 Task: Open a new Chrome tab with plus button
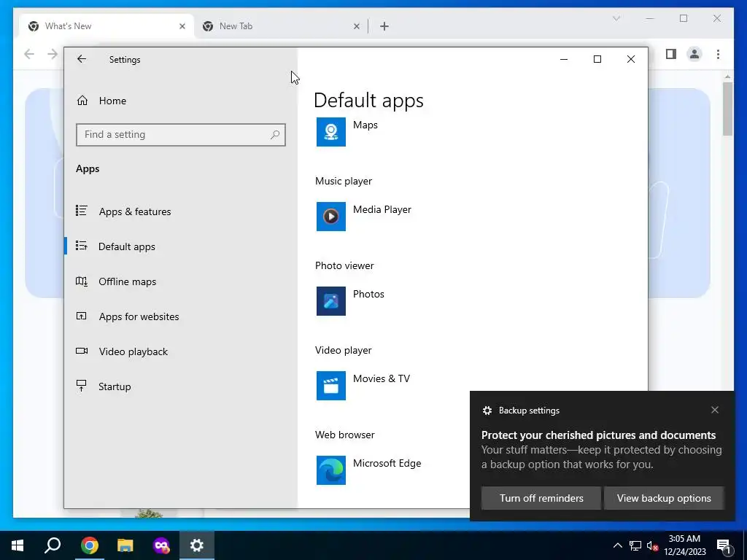tap(384, 26)
